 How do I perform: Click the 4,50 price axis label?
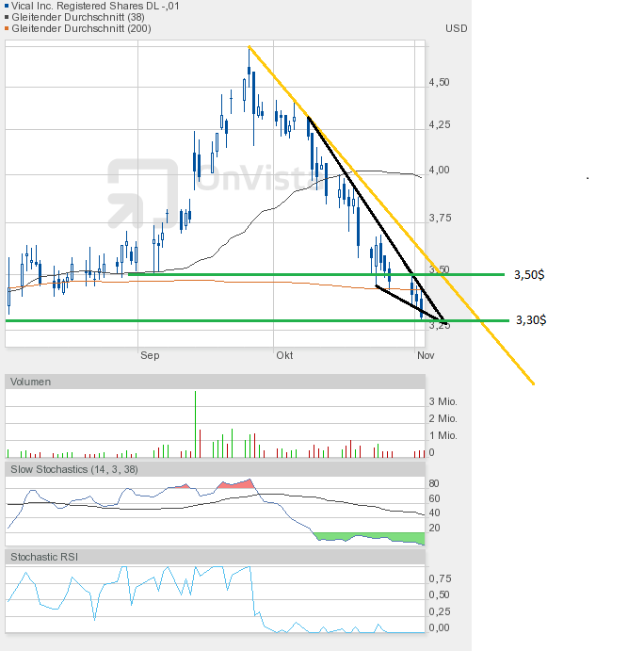pyautogui.click(x=440, y=82)
